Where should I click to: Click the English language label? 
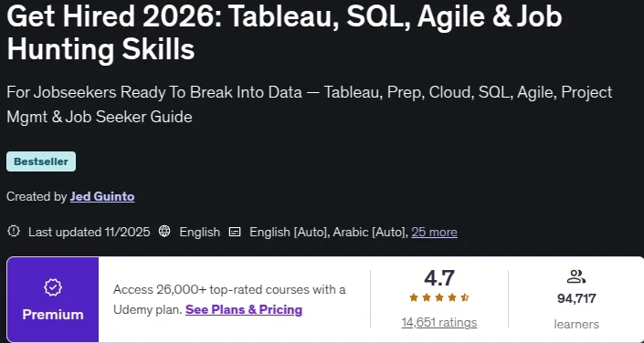[x=200, y=233]
